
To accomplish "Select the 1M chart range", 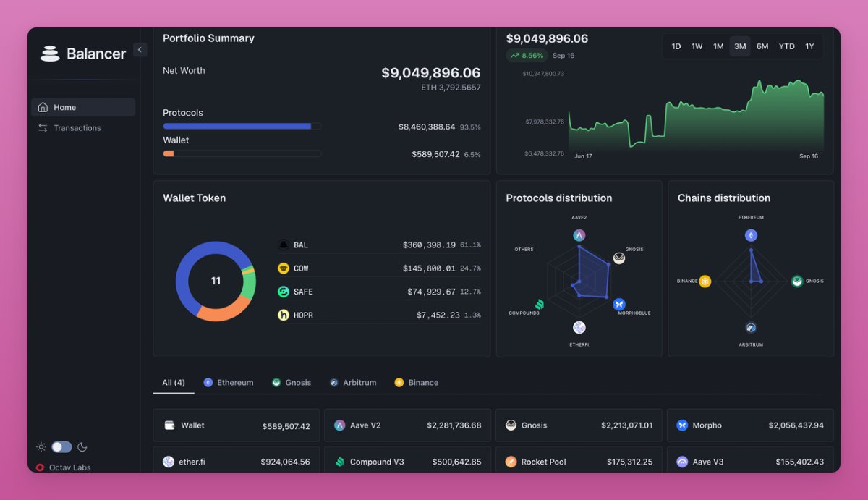I will (718, 46).
